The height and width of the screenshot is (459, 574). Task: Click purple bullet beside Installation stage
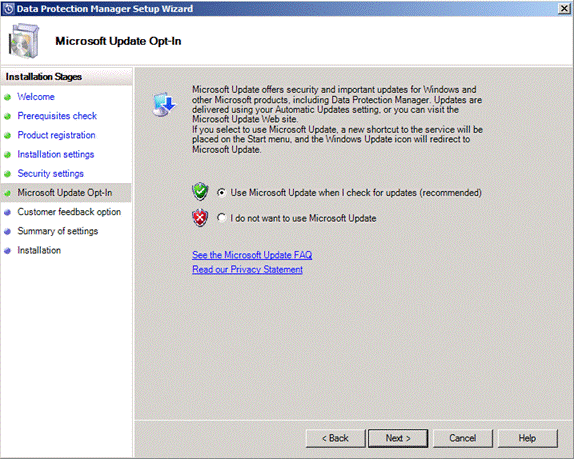click(7, 251)
